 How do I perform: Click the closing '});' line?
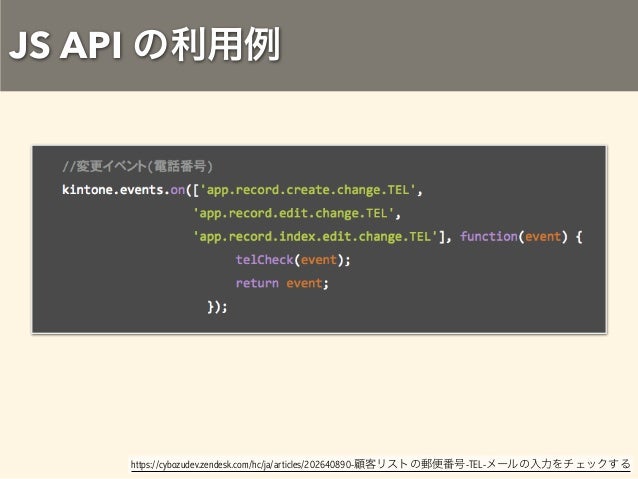click(x=217, y=306)
